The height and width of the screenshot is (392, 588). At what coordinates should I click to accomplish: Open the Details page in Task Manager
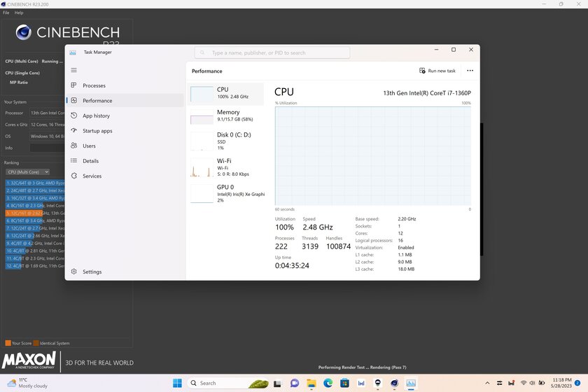125,160
